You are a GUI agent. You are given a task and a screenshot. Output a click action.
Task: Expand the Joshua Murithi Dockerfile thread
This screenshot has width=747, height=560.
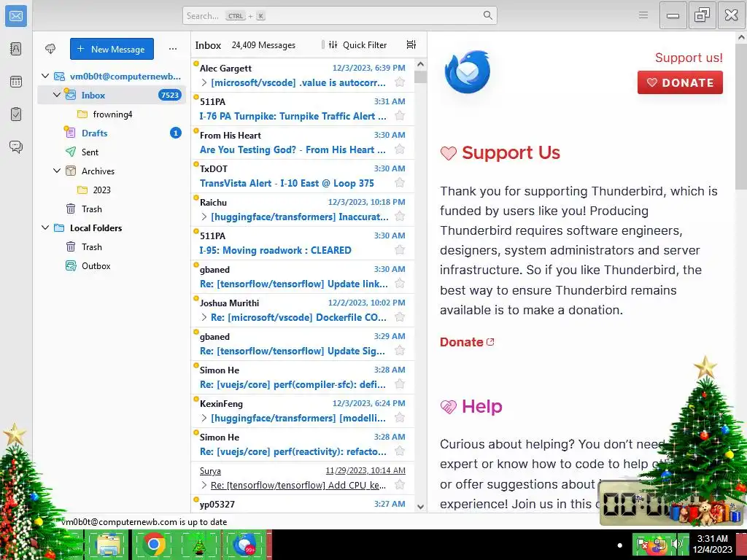[x=204, y=317]
